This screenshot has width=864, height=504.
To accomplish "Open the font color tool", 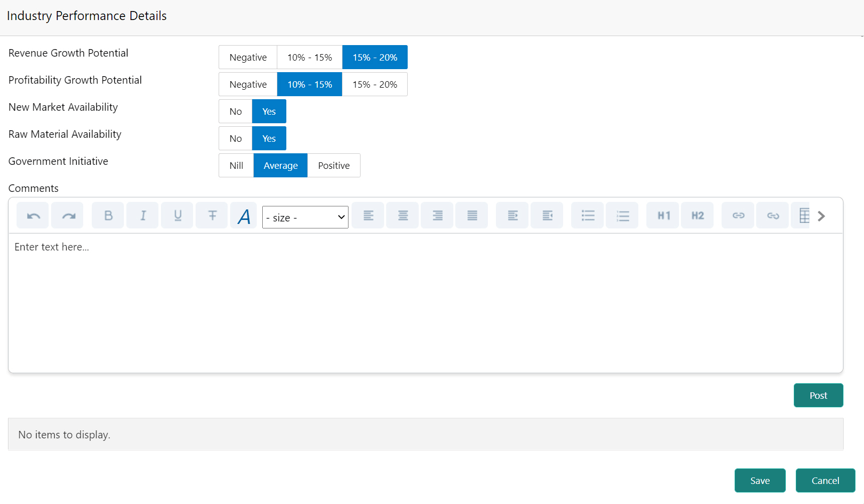I will click(x=244, y=216).
